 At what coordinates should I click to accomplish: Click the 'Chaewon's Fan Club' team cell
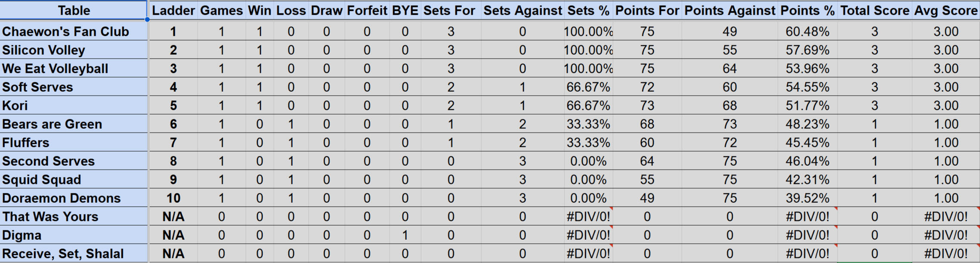click(65, 31)
